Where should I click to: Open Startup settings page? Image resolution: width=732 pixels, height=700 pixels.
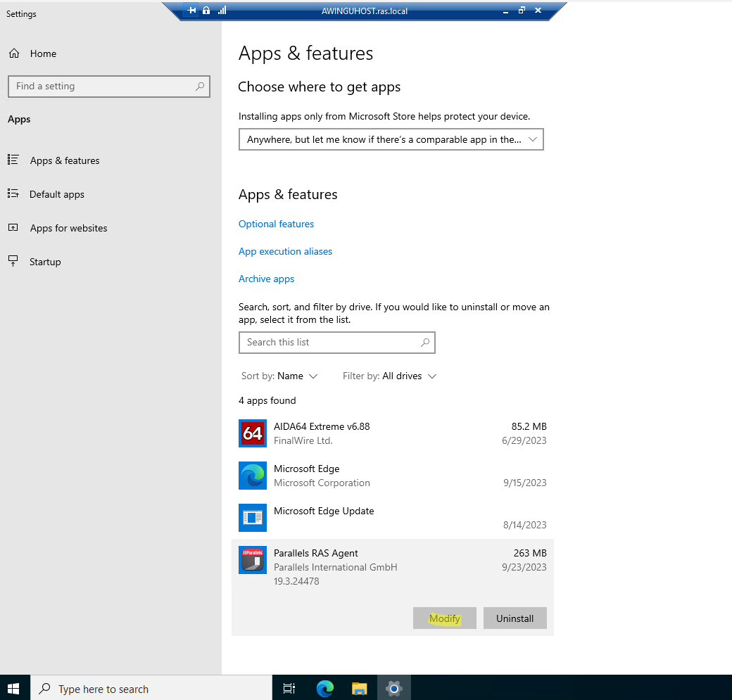tap(45, 262)
